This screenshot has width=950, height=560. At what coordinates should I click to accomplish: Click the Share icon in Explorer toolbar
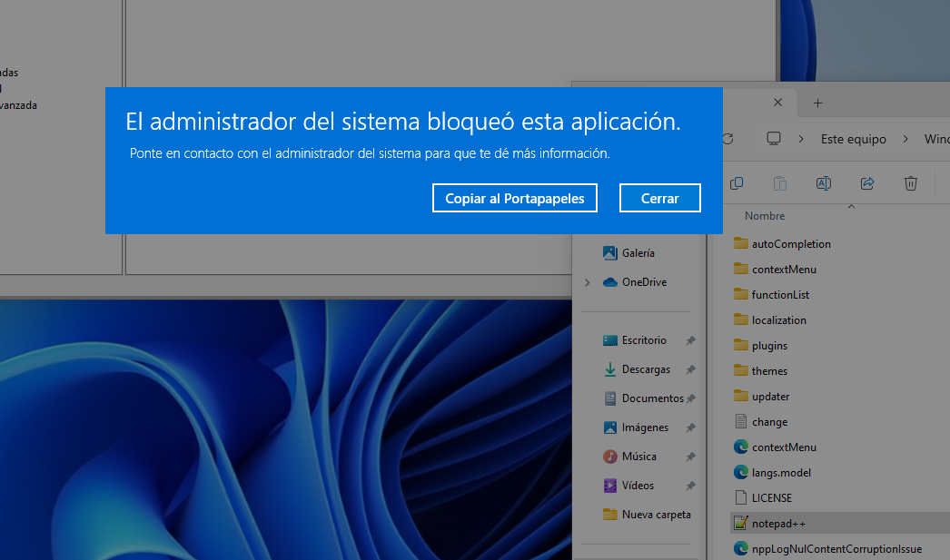click(867, 183)
